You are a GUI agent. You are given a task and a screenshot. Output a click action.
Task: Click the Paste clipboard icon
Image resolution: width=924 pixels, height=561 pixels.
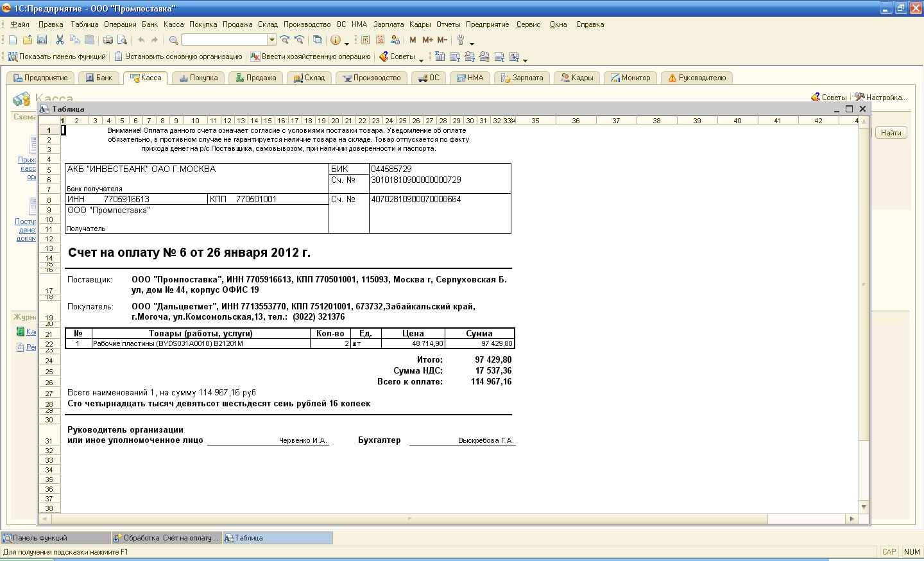click(89, 40)
